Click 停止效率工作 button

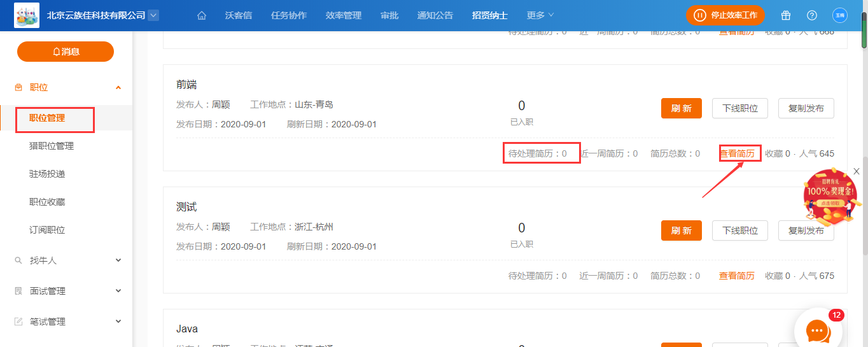pyautogui.click(x=725, y=15)
